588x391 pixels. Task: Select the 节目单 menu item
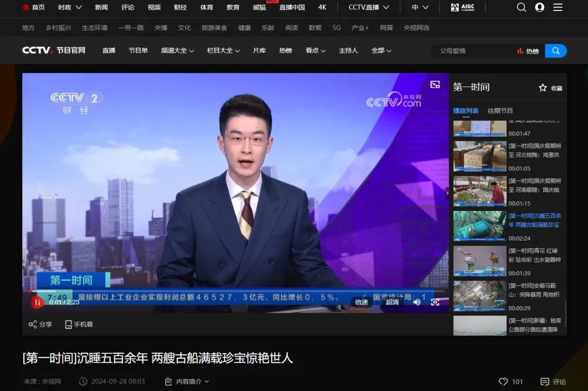click(x=138, y=51)
